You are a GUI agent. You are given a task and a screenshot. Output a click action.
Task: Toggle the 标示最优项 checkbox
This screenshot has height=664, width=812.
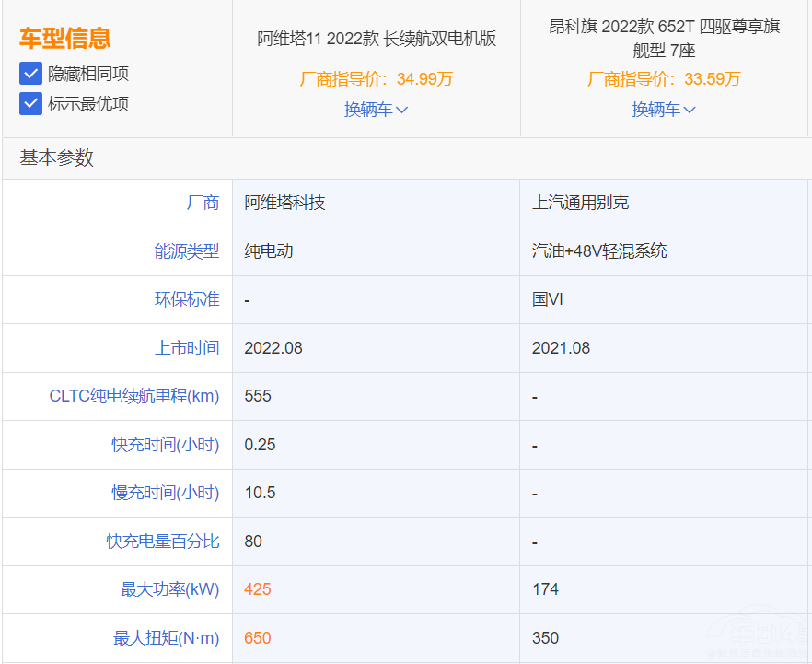tap(31, 103)
